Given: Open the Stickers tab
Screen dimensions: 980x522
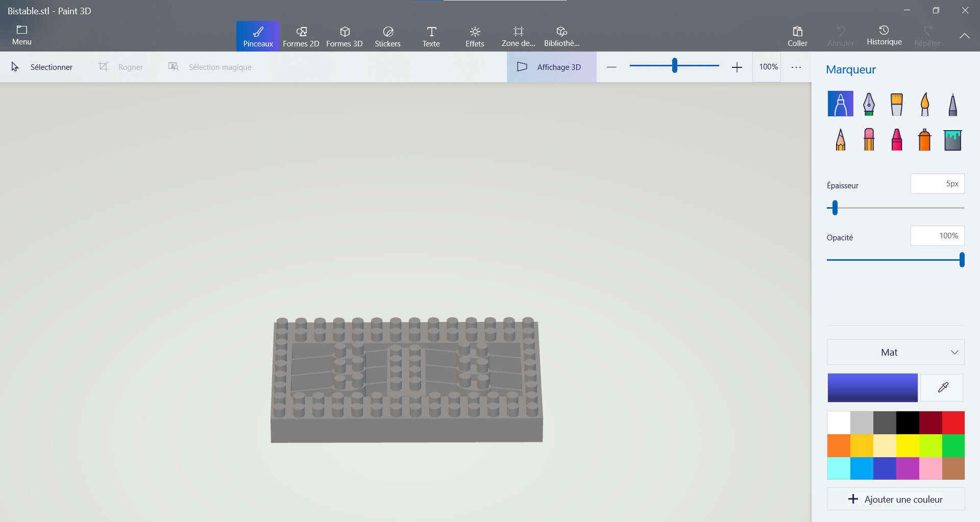Looking at the screenshot, I should (x=387, y=36).
